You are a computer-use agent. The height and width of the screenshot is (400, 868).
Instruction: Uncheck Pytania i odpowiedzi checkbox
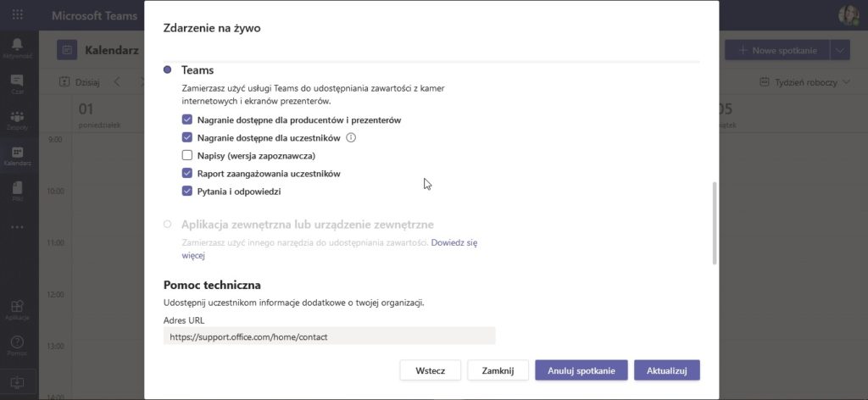(187, 192)
